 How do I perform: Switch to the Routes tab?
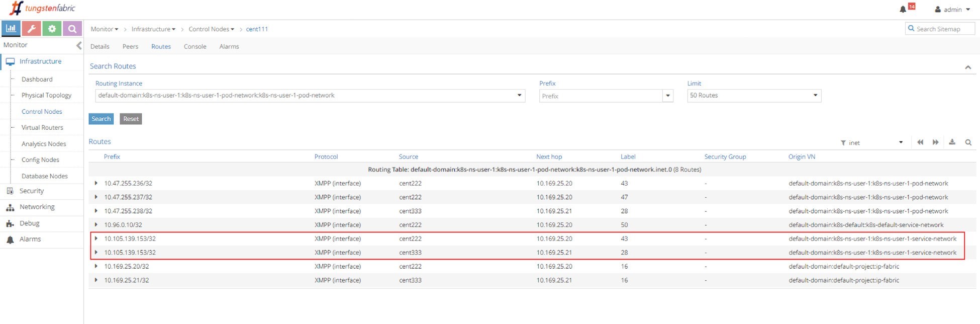point(161,46)
